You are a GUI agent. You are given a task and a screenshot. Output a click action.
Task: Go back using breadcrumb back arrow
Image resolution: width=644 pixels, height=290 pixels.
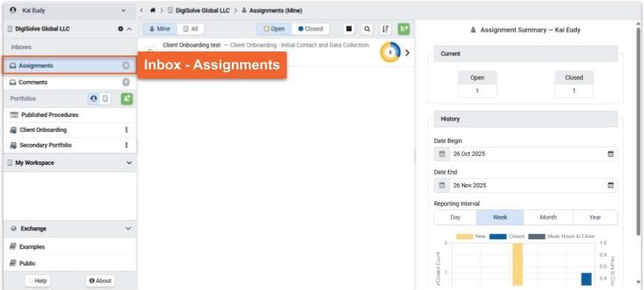[x=142, y=10]
